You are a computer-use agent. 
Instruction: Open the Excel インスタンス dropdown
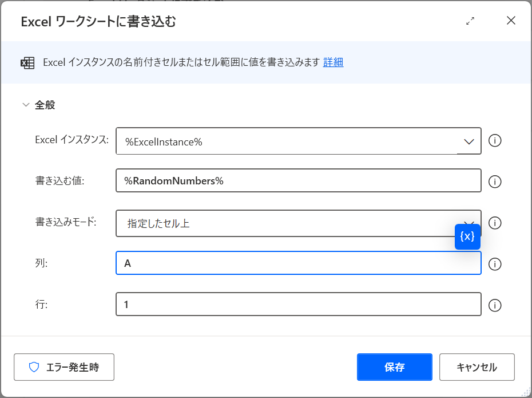point(469,141)
